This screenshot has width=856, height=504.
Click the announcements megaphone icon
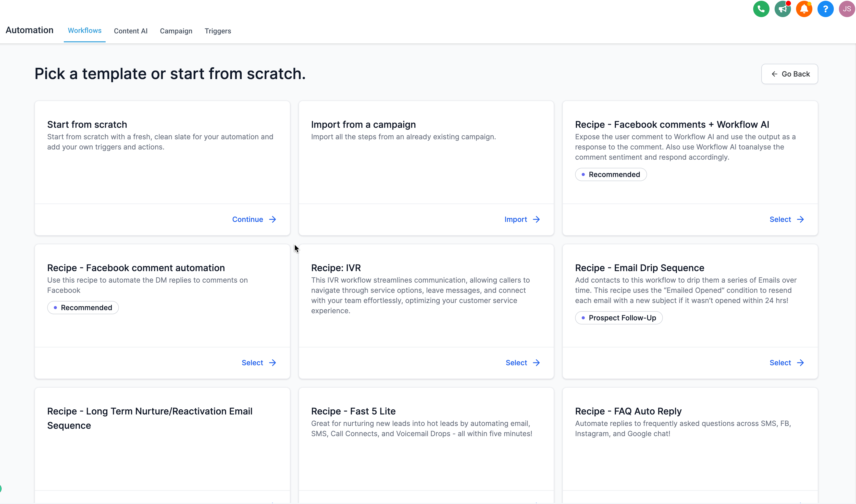coord(783,9)
